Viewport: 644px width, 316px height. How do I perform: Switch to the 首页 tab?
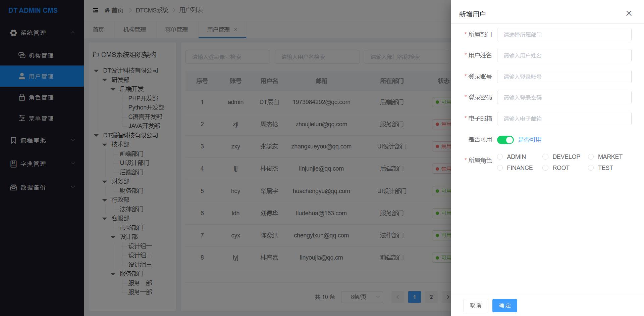click(98, 30)
